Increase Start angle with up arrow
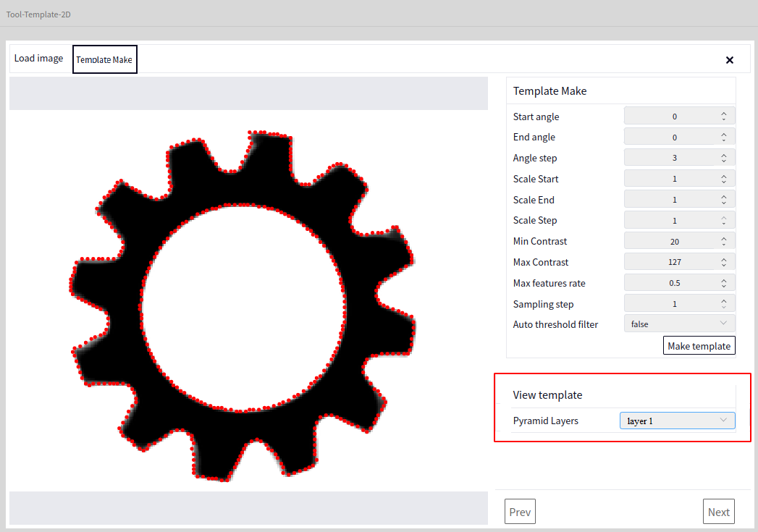Screen dimensions: 758x532 pos(724,114)
